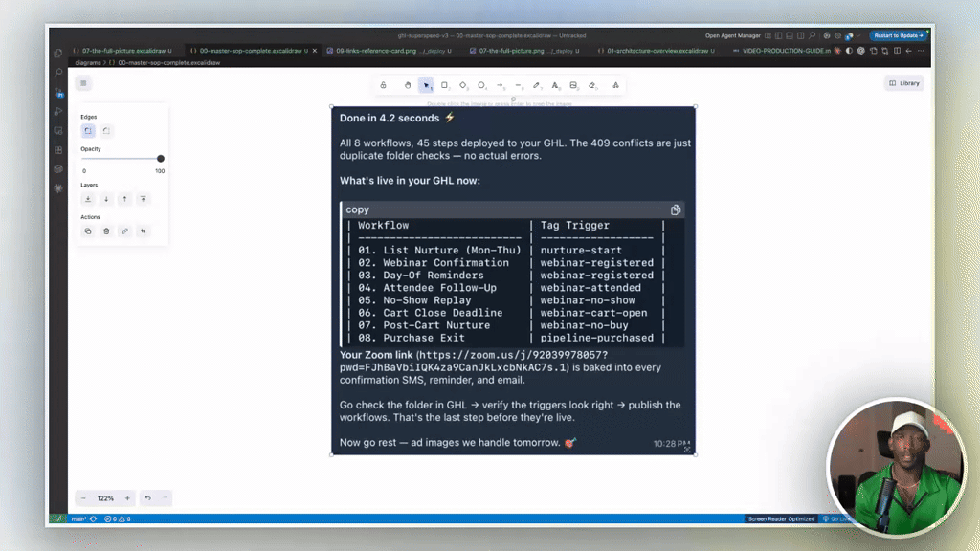Toggle the canvas lock icon
Viewport: 980px width, 551px height.
[x=383, y=85]
